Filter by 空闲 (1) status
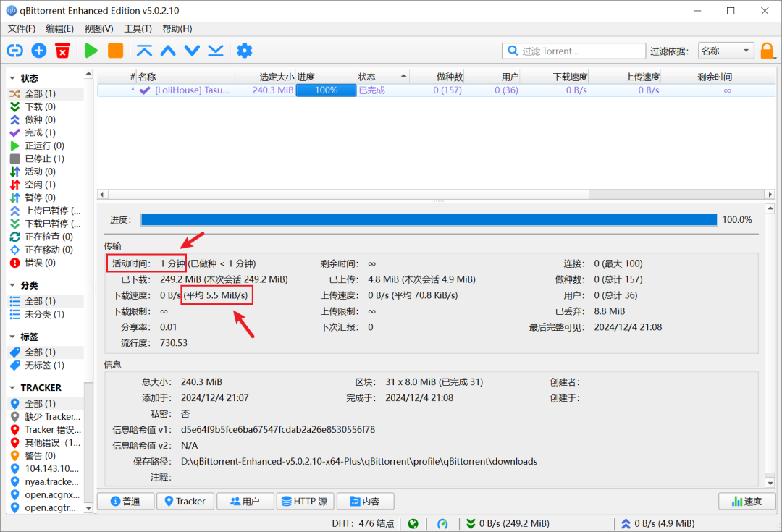The image size is (782, 532). click(46, 185)
